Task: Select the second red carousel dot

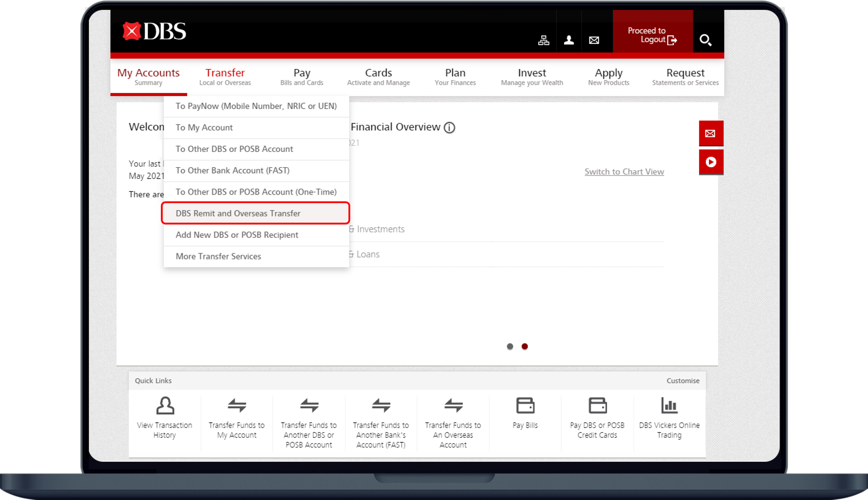Action: click(x=525, y=347)
